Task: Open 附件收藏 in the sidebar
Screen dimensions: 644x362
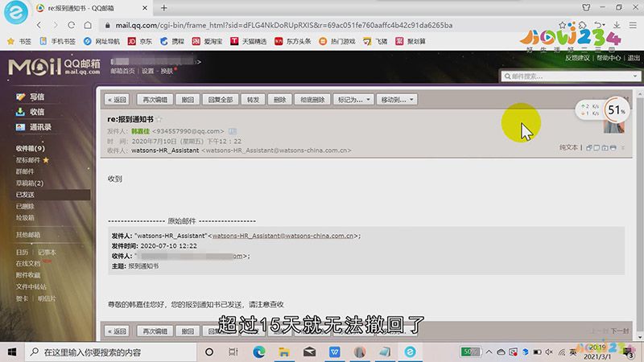Action: click(28, 275)
